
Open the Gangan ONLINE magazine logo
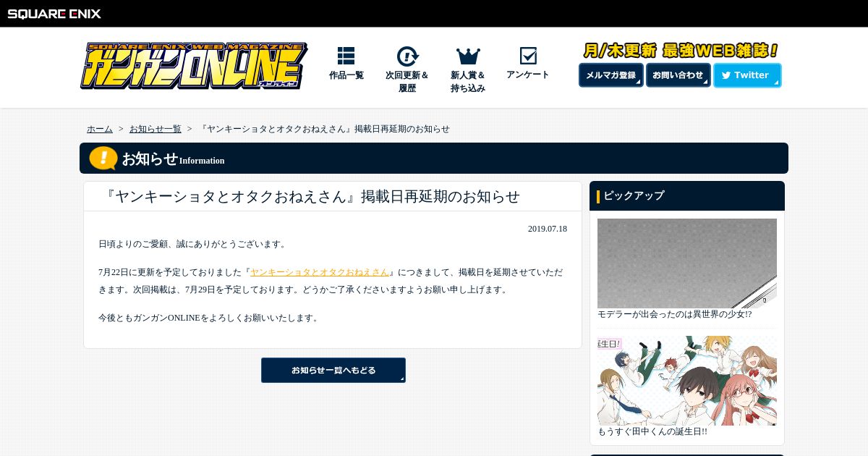[194, 66]
